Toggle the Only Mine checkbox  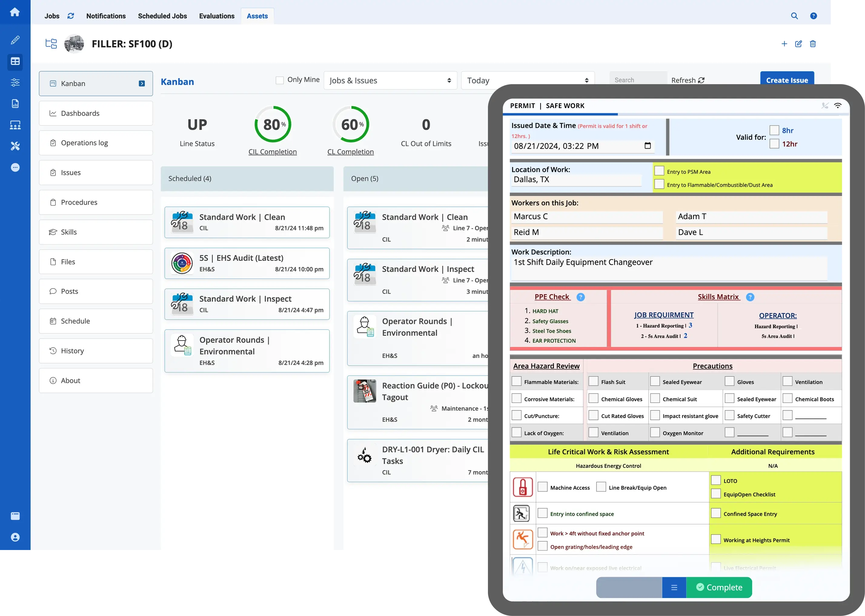tap(280, 80)
